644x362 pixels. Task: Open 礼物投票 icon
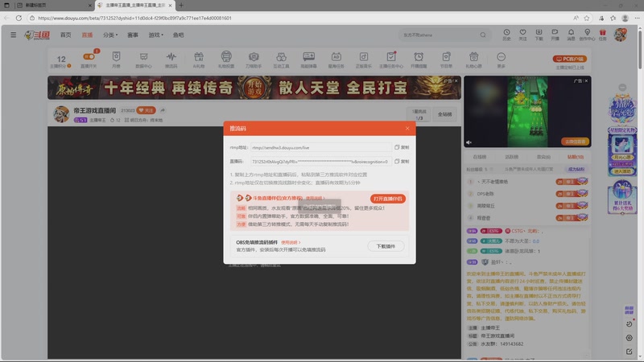click(226, 60)
